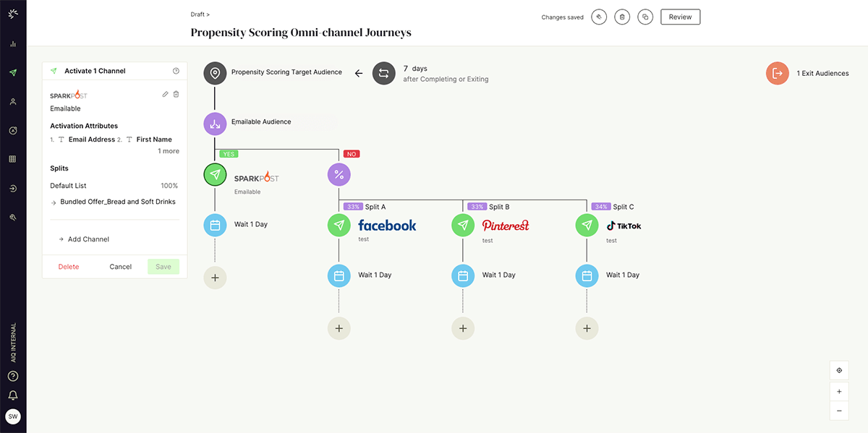This screenshot has height=433, width=868.
Task: Expand the '1 more' activation attributes
Action: [x=169, y=151]
